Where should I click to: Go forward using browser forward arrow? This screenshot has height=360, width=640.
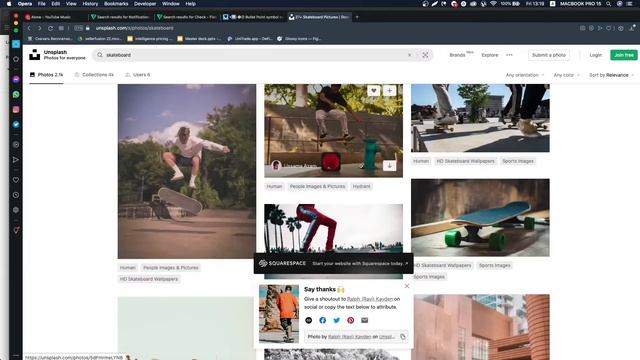[40, 28]
